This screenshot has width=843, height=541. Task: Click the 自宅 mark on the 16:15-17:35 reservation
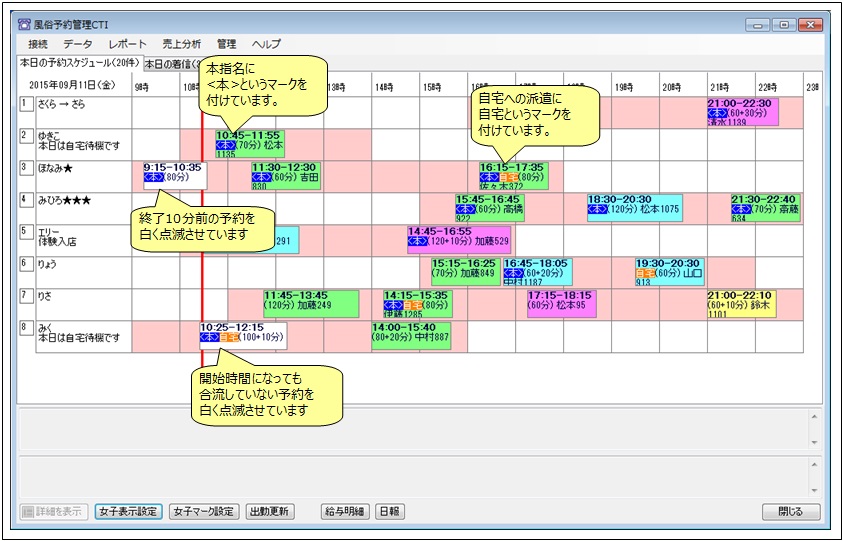pos(510,177)
